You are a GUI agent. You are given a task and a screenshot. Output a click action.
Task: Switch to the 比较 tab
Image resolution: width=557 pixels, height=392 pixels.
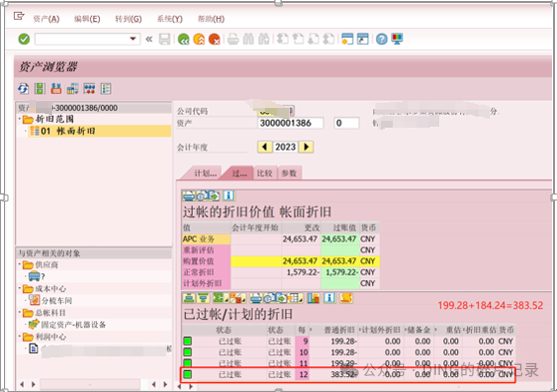coord(265,173)
